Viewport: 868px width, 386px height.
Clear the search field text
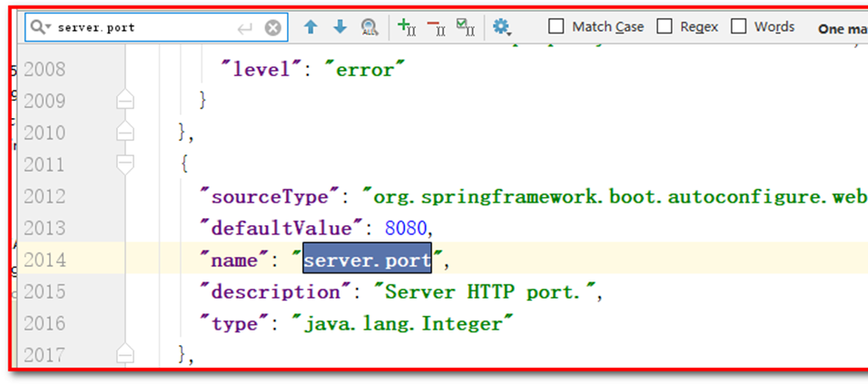pos(272,28)
